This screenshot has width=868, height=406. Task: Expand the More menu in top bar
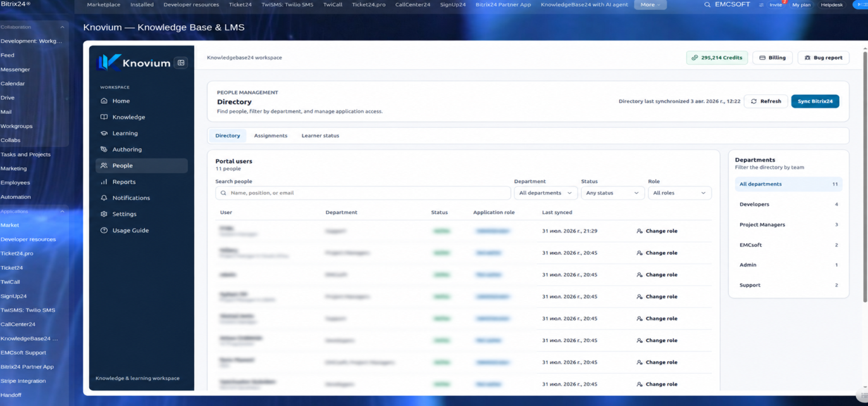click(x=650, y=4)
